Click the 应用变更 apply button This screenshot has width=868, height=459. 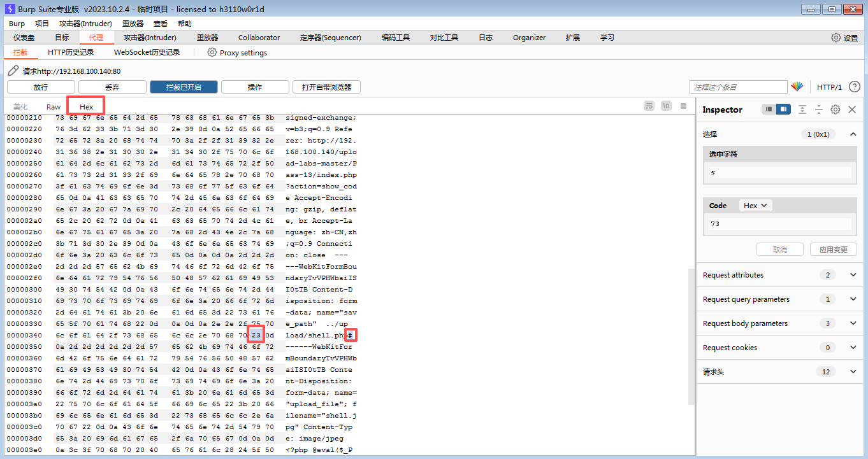click(x=834, y=250)
